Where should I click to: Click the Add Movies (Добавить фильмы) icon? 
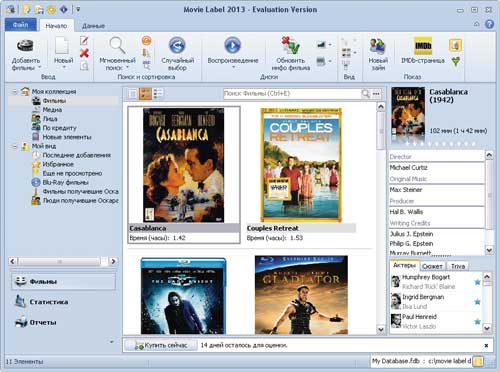click(x=26, y=46)
